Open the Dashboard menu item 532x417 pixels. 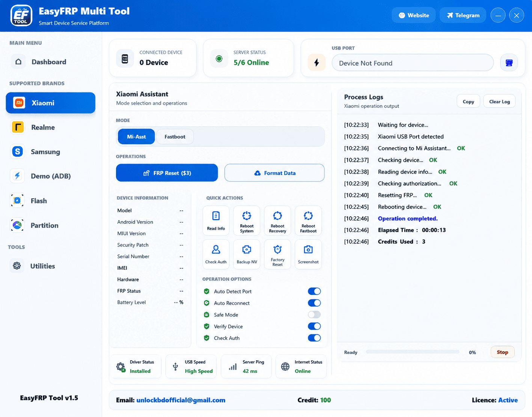(x=51, y=62)
